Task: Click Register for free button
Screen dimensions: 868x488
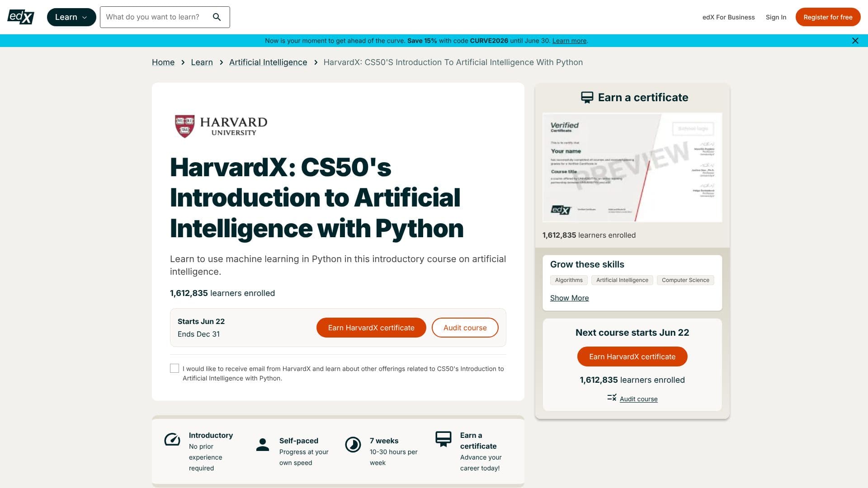Action: (828, 17)
